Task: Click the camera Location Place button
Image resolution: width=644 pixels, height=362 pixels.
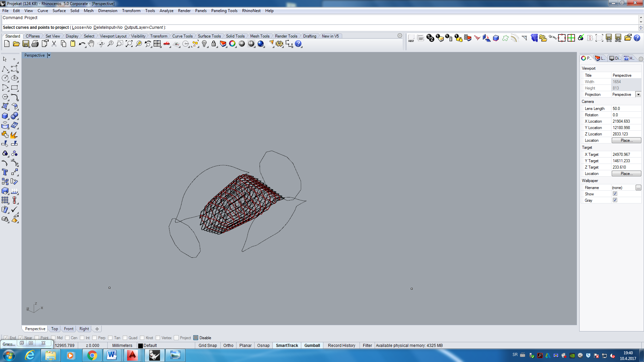Action: (x=626, y=140)
